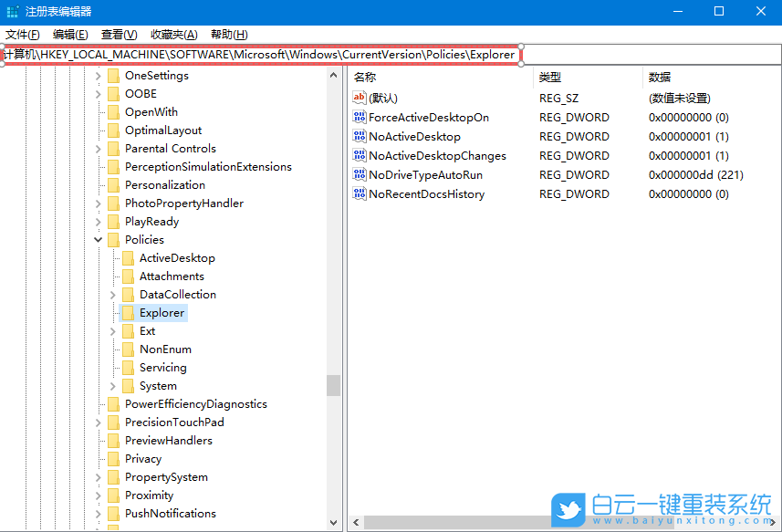Click the Registry Editor icon in the title bar
782x532 pixels.
[12, 12]
